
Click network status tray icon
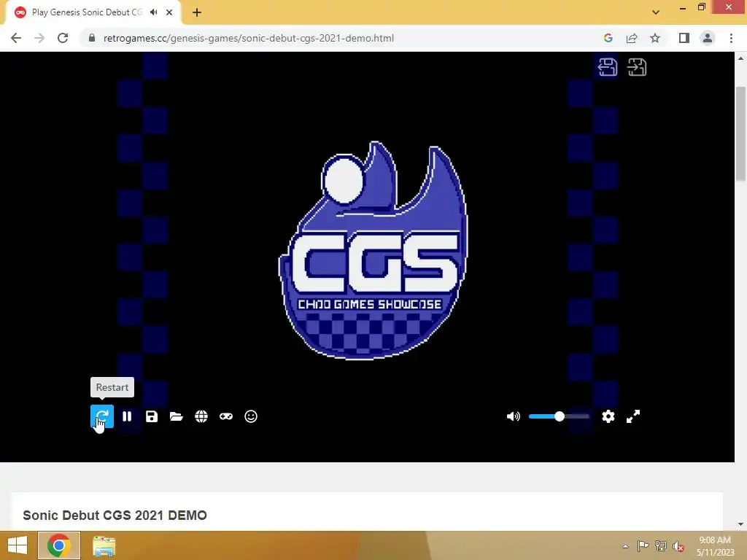point(661,545)
